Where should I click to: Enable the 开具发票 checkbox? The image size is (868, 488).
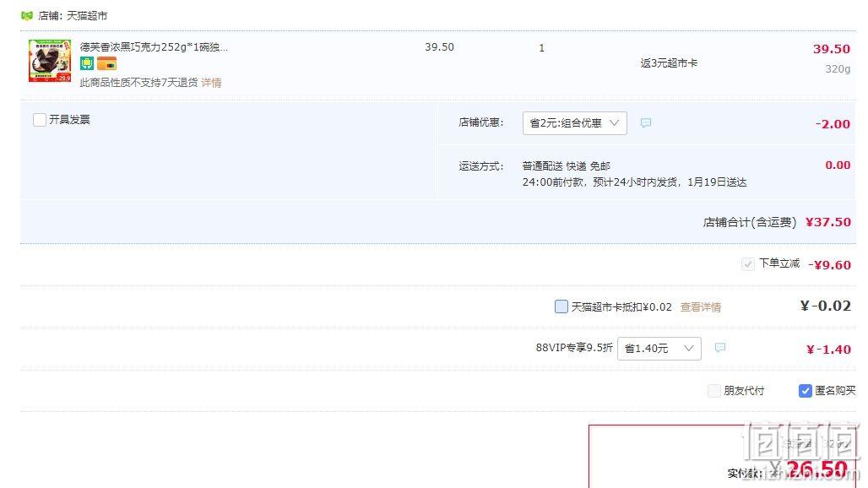coord(40,120)
